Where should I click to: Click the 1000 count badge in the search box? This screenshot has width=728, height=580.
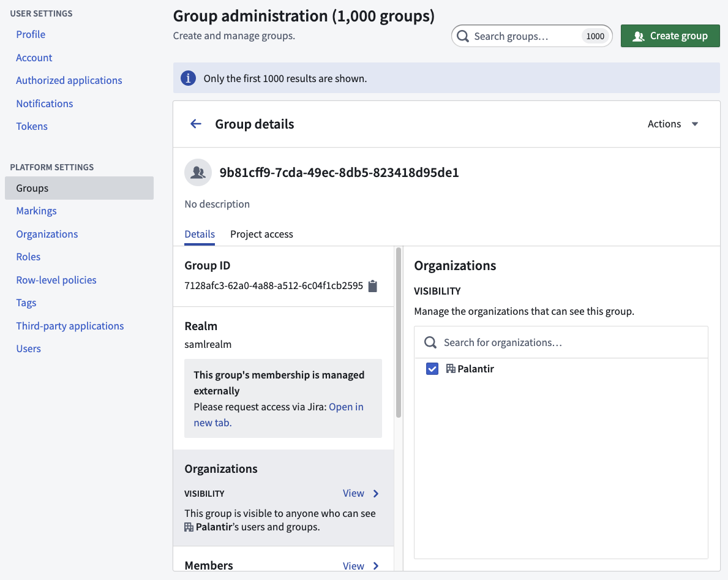tap(595, 36)
